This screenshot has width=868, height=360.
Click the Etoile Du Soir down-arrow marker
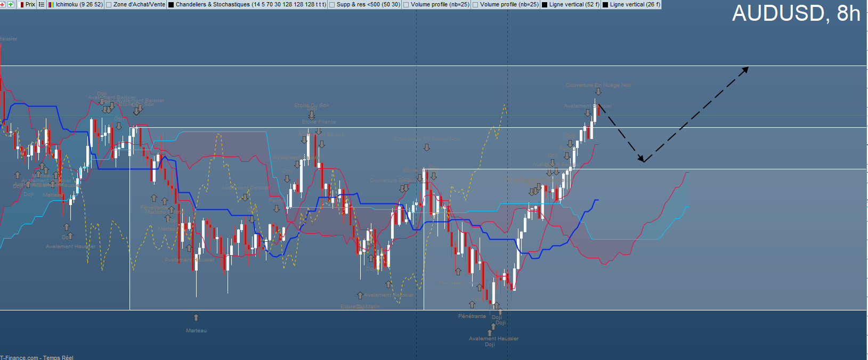pyautogui.click(x=312, y=114)
